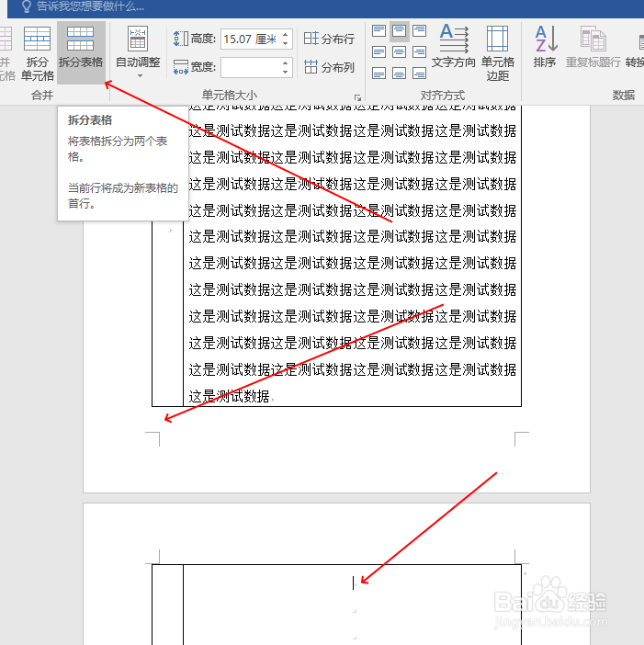
Task: Select Align Top Left
Action: click(378, 31)
